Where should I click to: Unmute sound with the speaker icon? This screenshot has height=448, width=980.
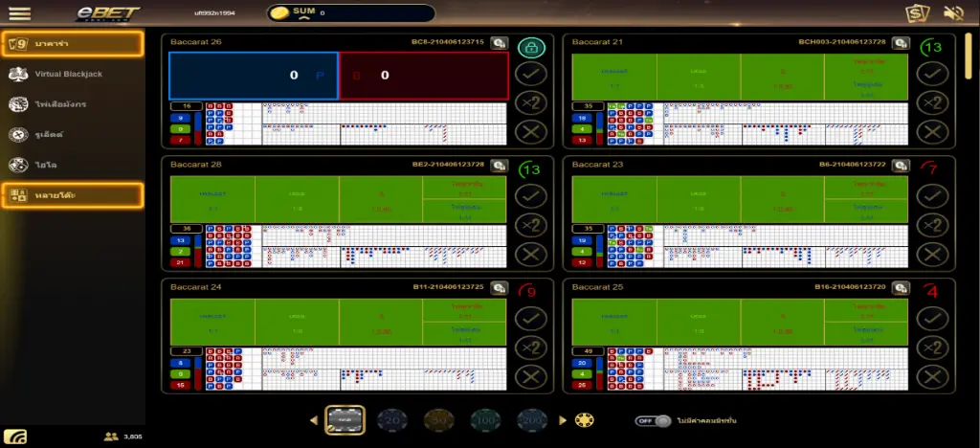tap(952, 13)
